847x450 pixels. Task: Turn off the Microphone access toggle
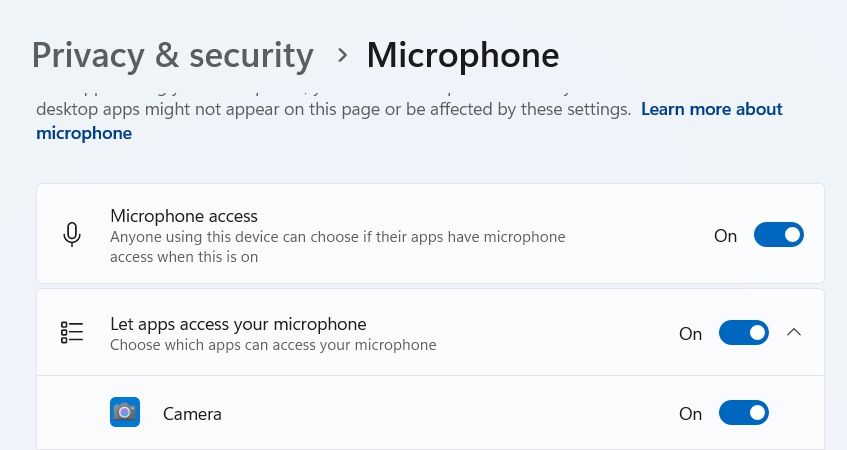(x=778, y=235)
